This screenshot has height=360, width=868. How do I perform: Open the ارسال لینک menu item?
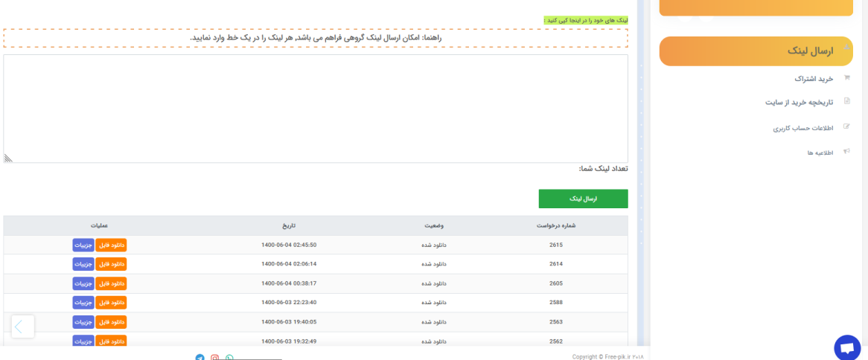pyautogui.click(x=756, y=51)
